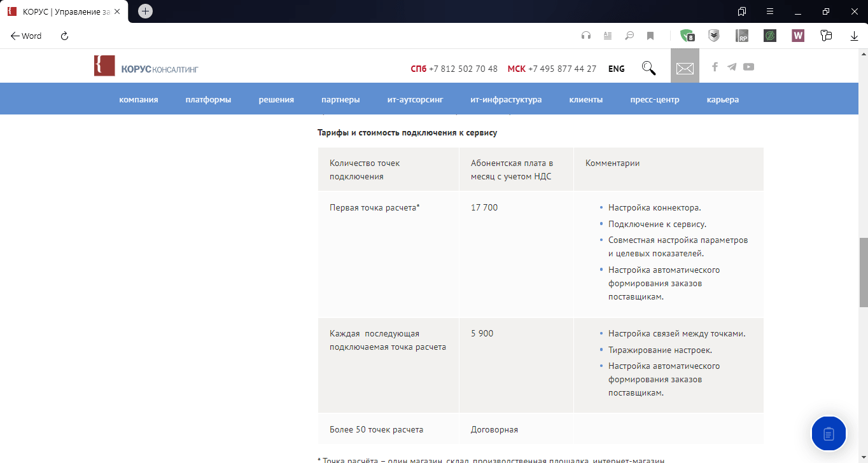The image size is (868, 463).
Task: Open the «пресс-центр» menu item
Action: pos(655,100)
